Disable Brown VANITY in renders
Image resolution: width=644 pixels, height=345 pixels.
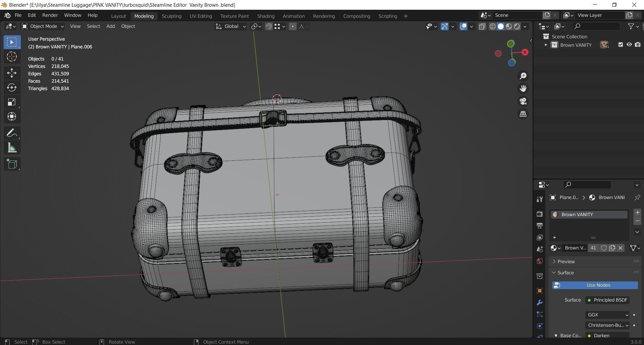(x=638, y=45)
